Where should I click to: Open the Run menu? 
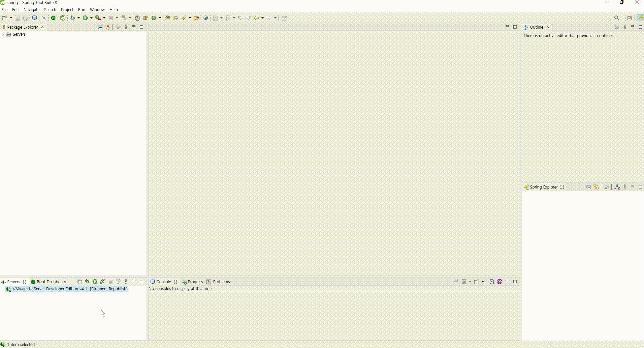pos(82,10)
